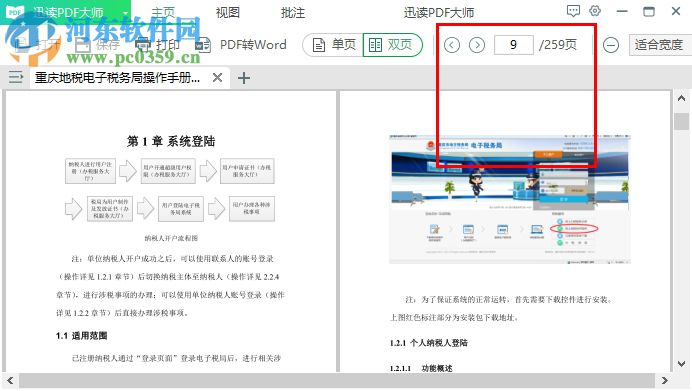Minimize the 迅读PDF大师 window
Viewport: 692px width, 391px height.
coord(622,11)
